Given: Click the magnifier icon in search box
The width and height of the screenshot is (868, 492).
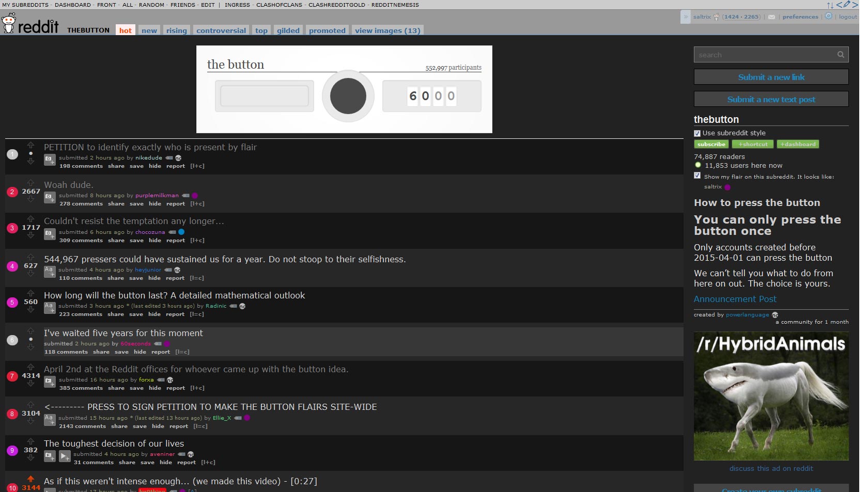Looking at the screenshot, I should tap(841, 55).
